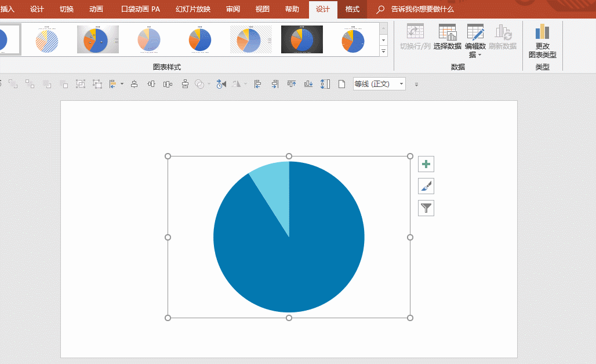
Task: Click the align objects left icon
Action: pyautogui.click(x=257, y=84)
